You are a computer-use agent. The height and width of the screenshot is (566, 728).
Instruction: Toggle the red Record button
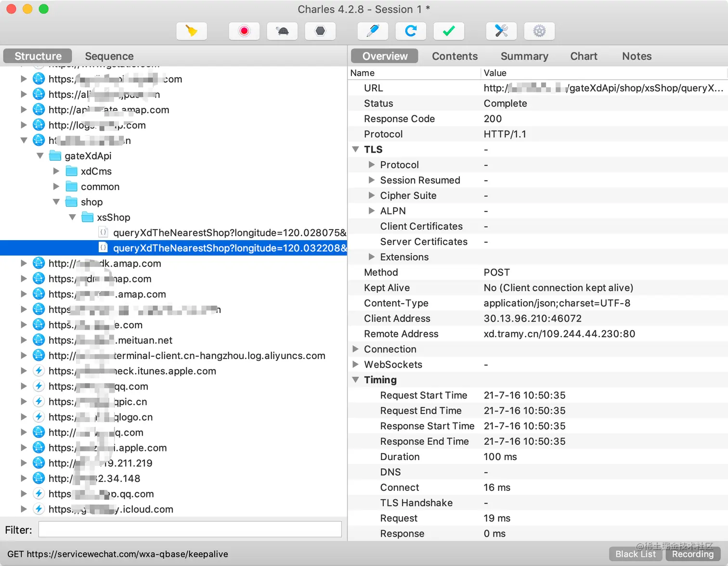244,31
